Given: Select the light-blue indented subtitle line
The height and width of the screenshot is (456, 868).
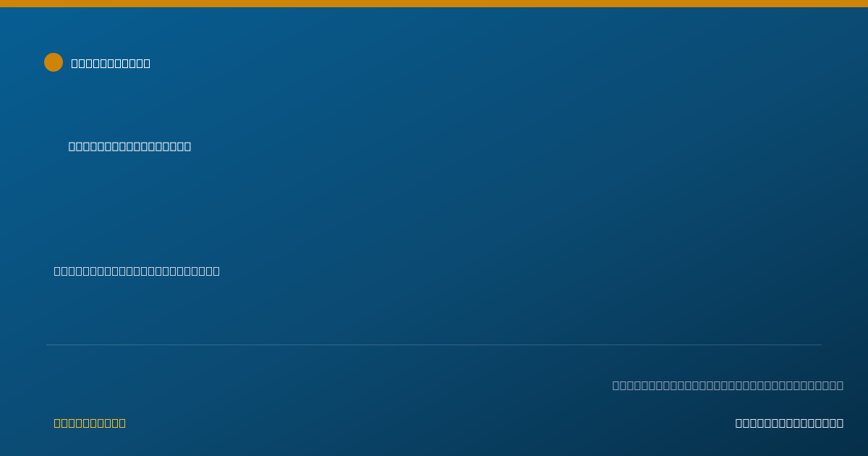Looking at the screenshot, I should click(129, 146).
